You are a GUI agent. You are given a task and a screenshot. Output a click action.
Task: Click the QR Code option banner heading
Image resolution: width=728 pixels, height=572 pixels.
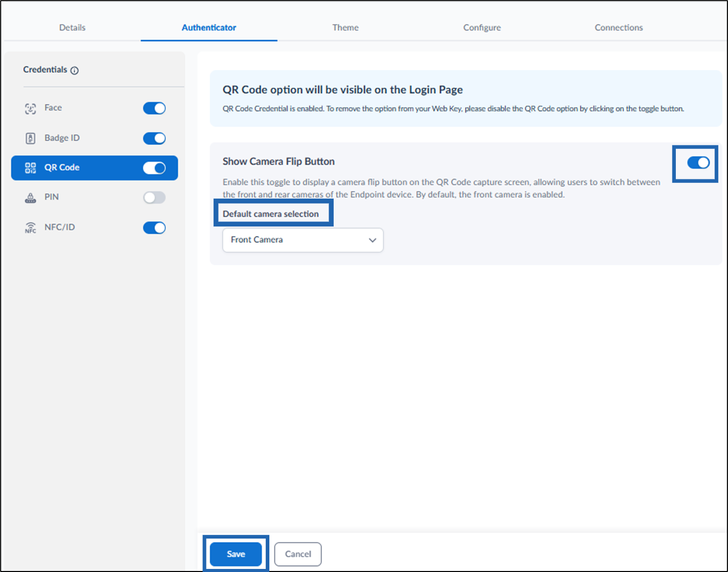[343, 90]
